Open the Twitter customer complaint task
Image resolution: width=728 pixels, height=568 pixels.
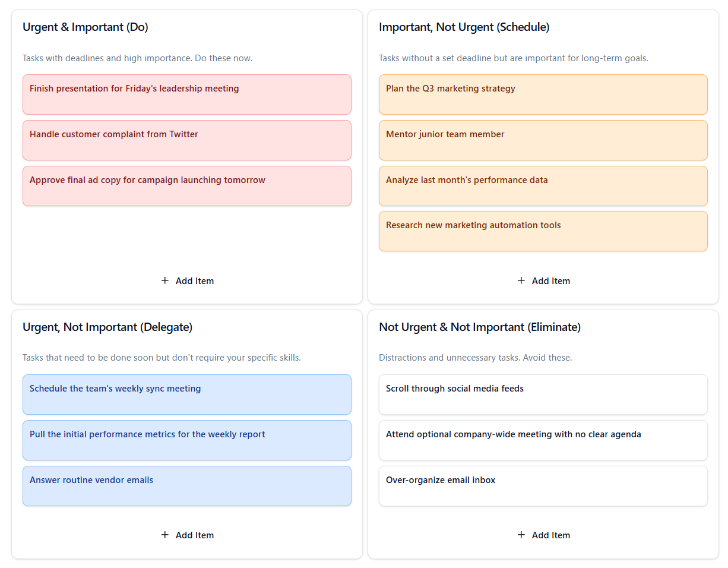point(186,140)
